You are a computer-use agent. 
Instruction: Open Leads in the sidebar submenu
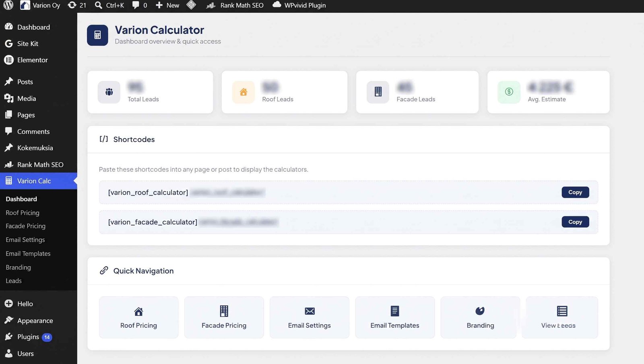pyautogui.click(x=14, y=281)
